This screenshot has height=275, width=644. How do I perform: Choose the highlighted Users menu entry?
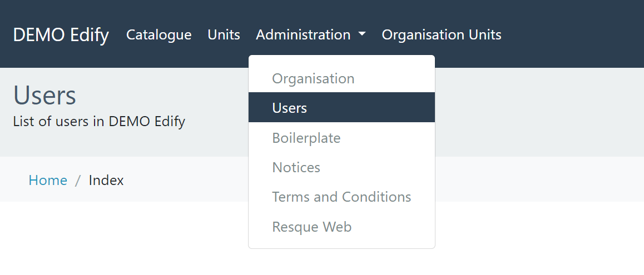(x=290, y=108)
